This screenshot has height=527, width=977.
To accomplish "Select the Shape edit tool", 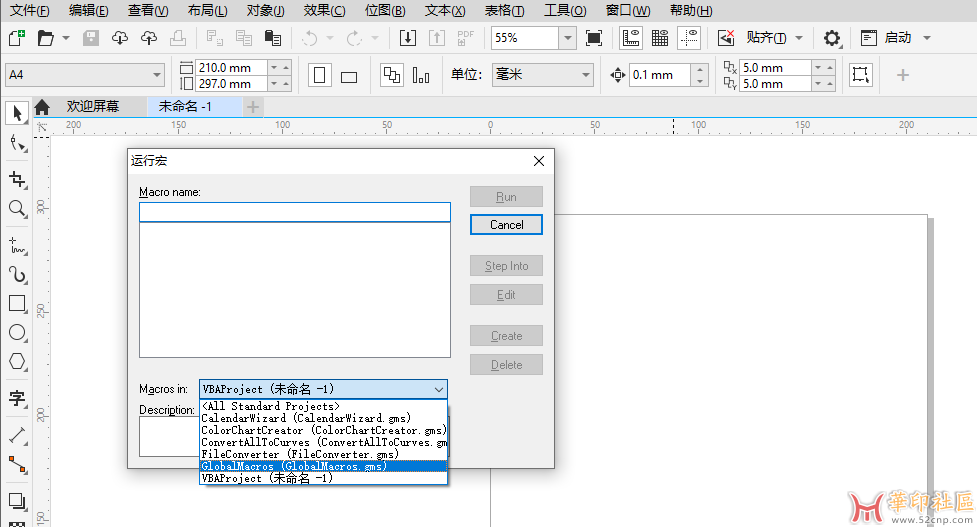I will coord(17,145).
